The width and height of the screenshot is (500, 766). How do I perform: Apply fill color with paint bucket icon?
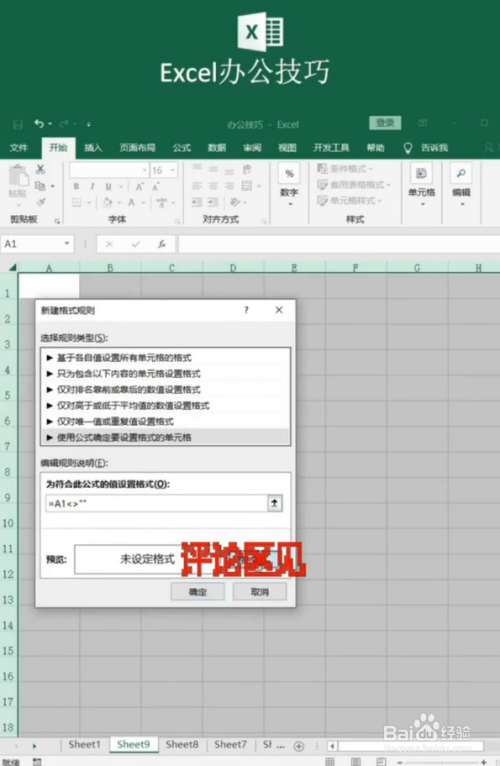(108, 202)
